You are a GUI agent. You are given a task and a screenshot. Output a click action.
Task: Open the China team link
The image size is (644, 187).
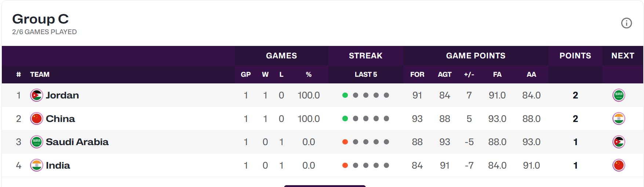click(x=60, y=119)
